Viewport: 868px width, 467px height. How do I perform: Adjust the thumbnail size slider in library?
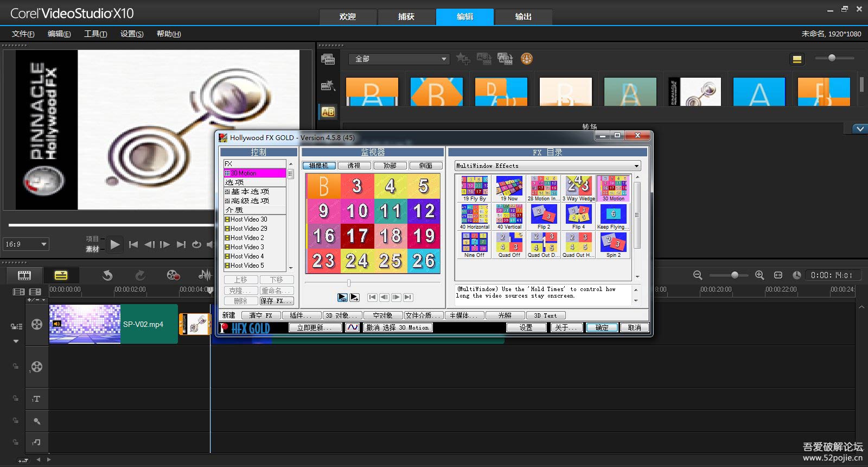tap(832, 58)
